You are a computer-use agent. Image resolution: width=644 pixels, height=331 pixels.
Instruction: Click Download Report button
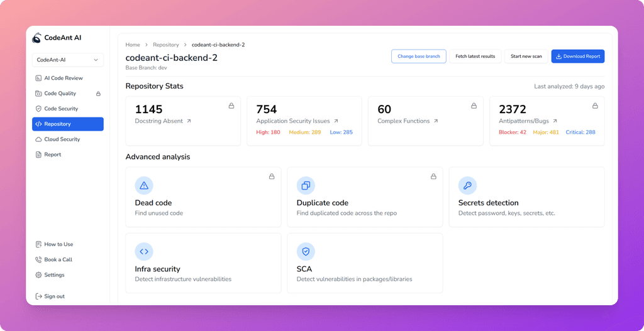point(578,56)
